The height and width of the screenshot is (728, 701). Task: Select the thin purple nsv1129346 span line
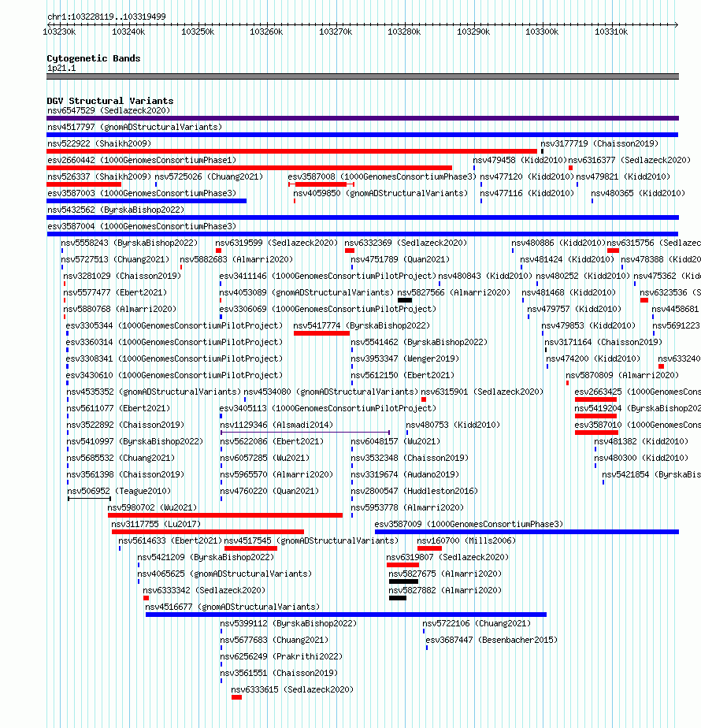click(x=305, y=433)
